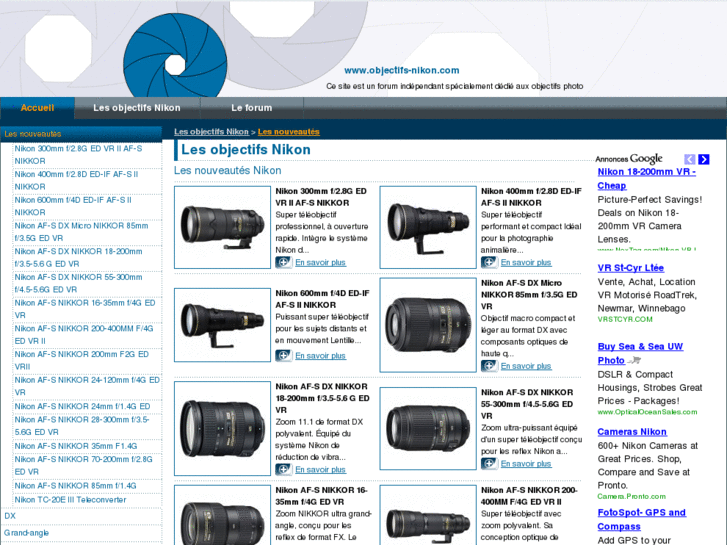Open the DX category in sidebar
Screen dimensions: 727x545
10,516
